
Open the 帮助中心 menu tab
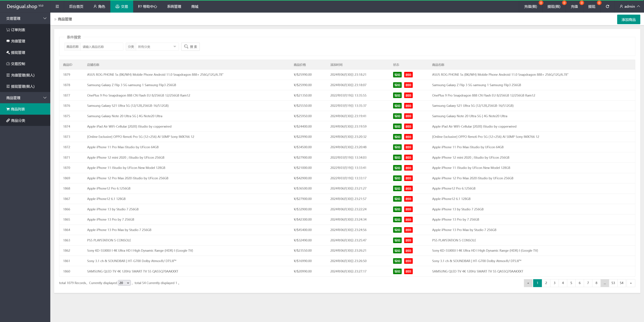(x=147, y=7)
